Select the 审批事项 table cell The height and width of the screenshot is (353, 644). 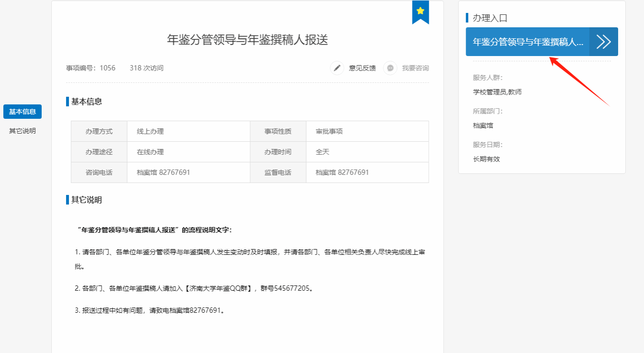tap(329, 131)
